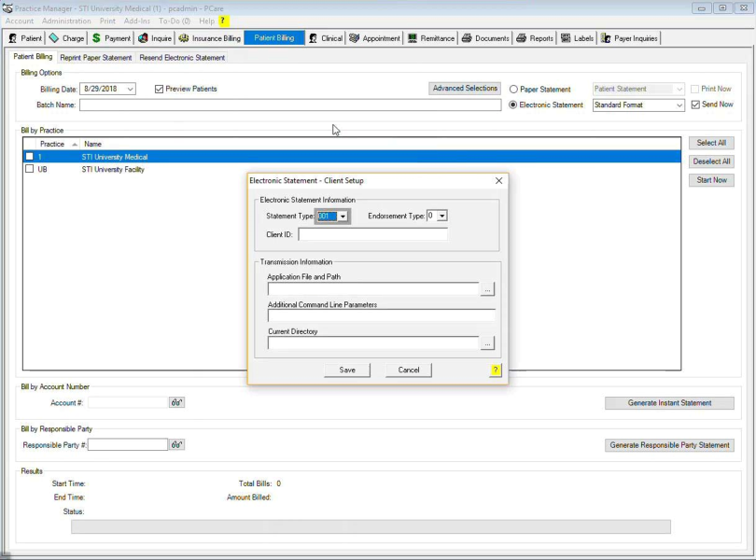
Task: Open the Billing Date dropdown
Action: point(130,90)
